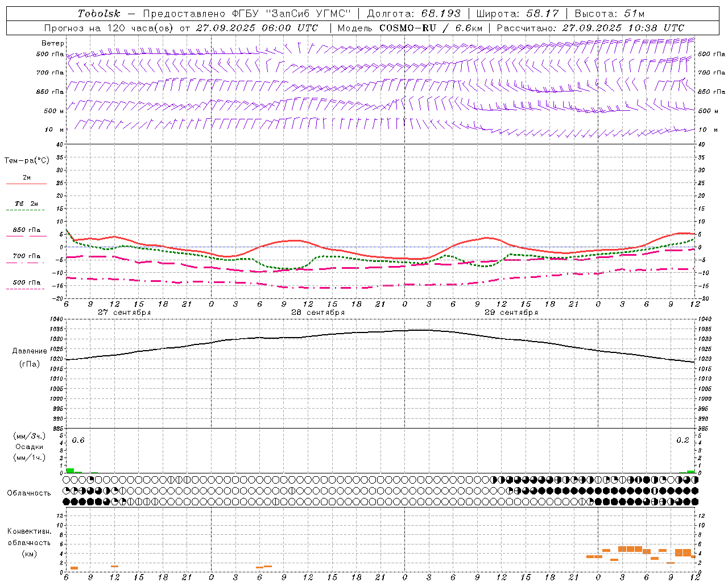Image resolution: width=728 pixels, height=582 pixels.
Task: Click the Рассчитано: 27.09.2025 10:38 UTC text
Action: click(x=590, y=28)
